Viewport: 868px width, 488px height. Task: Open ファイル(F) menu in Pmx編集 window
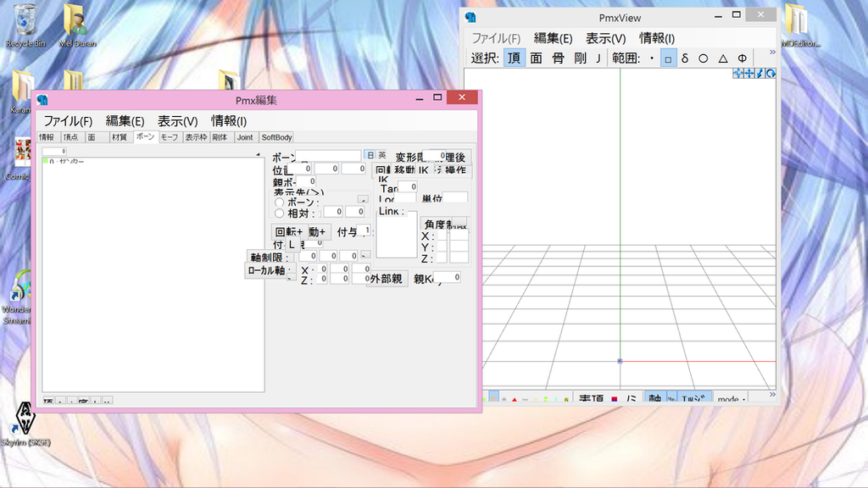pos(68,120)
